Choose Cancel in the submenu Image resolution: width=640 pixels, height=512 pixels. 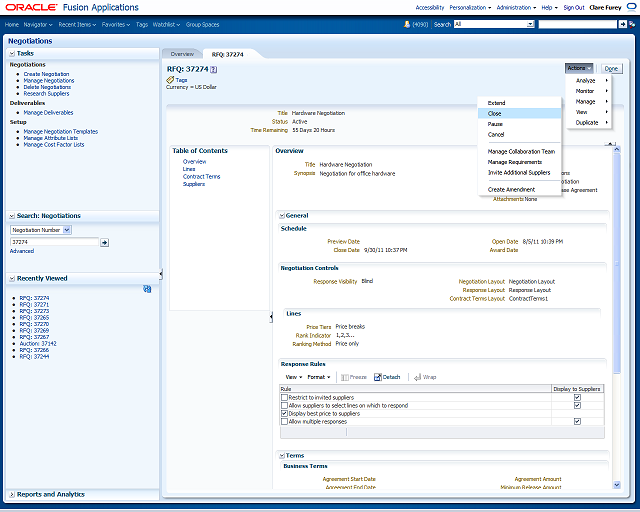pyautogui.click(x=519, y=134)
